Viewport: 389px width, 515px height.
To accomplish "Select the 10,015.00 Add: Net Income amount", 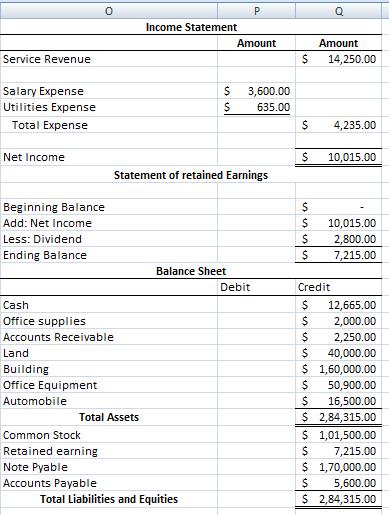I will point(338,223).
